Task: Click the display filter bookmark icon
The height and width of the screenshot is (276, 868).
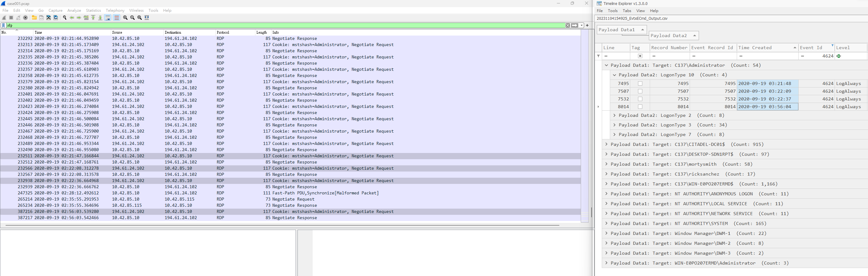Action: click(x=3, y=25)
